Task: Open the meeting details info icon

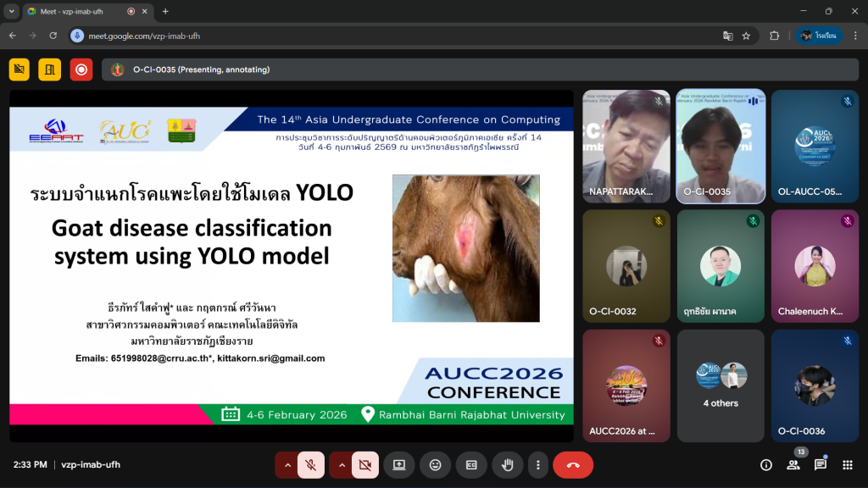Action: click(x=766, y=464)
